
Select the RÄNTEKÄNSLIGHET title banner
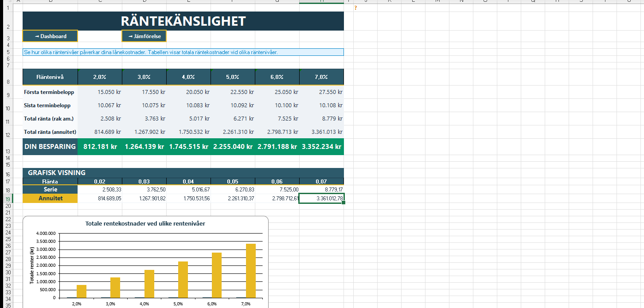[x=183, y=21]
